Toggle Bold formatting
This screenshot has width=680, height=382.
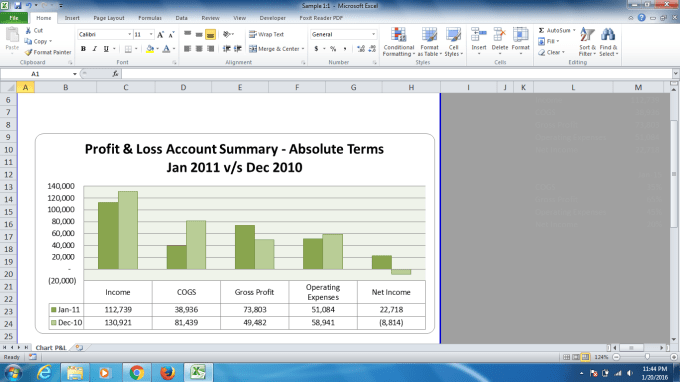click(83, 49)
